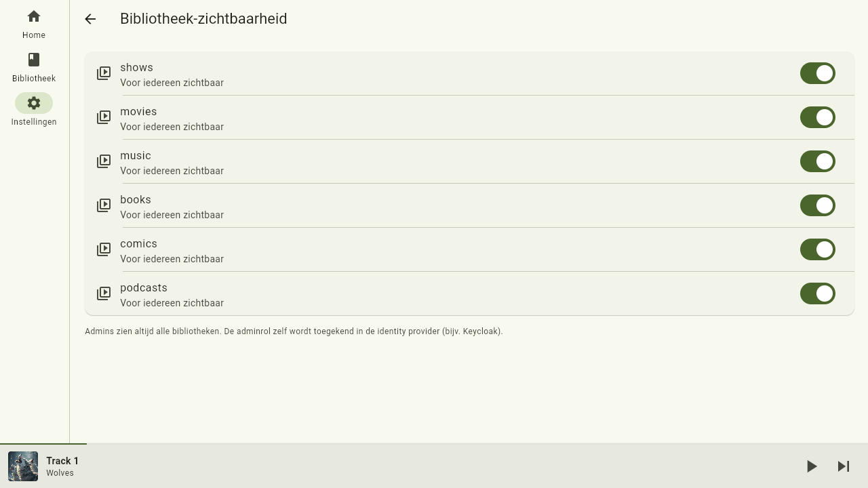Viewport: 868px width, 488px height.
Task: Turn off the movies visibility switch
Action: pos(818,117)
